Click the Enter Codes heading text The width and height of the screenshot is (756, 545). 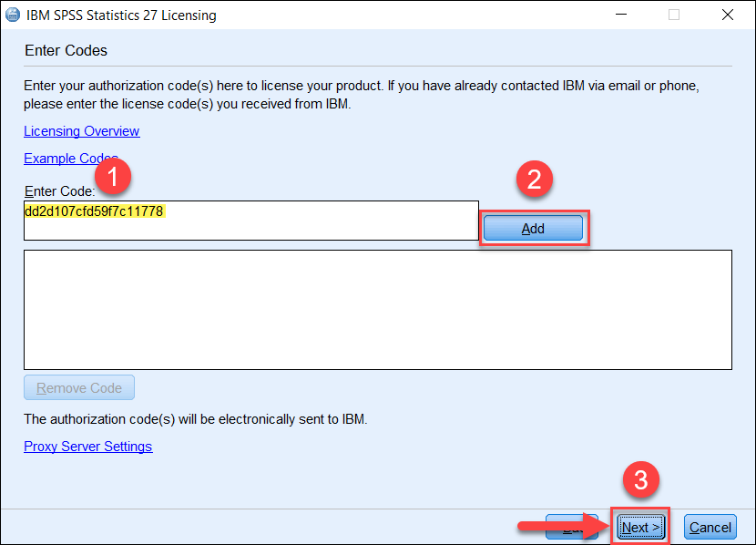coord(66,51)
